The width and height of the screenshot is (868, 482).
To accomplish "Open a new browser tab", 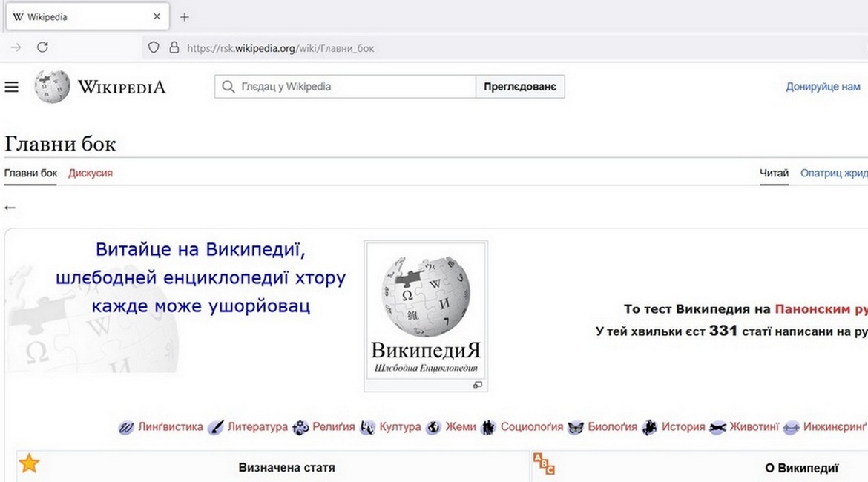I will 185,17.
